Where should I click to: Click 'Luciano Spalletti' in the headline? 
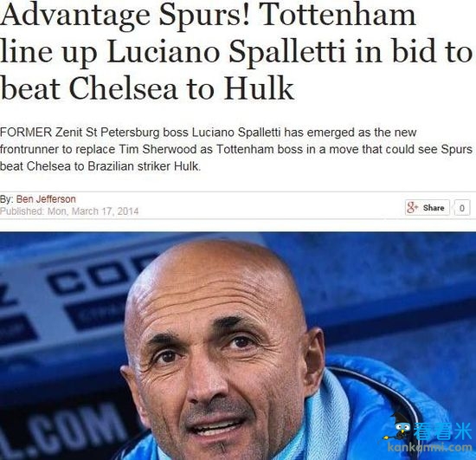(x=226, y=52)
